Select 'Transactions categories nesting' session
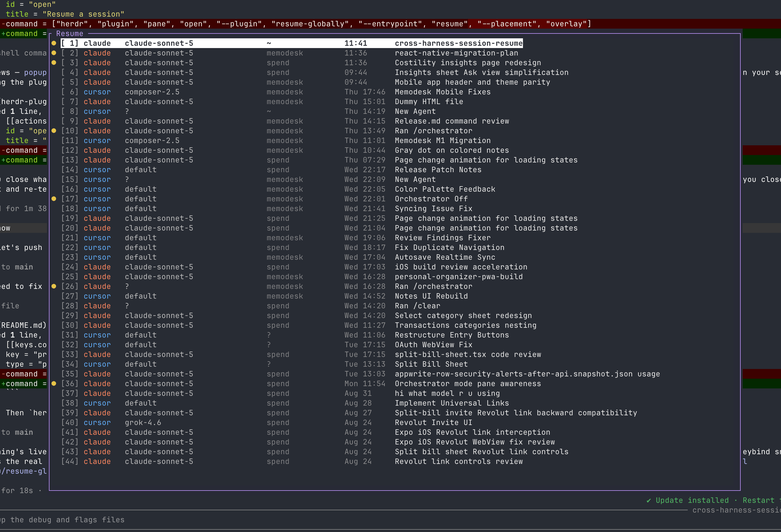 (299, 326)
